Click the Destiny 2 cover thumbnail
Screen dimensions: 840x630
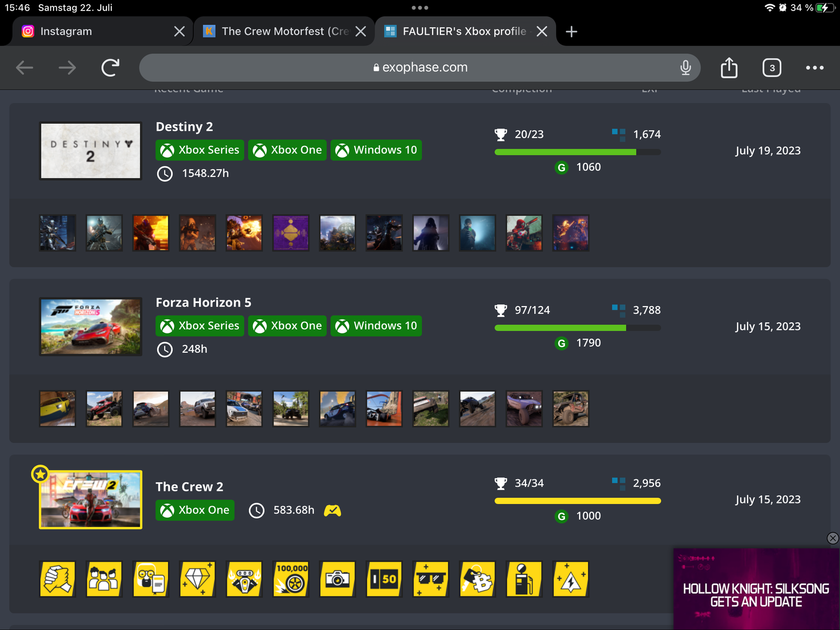point(90,151)
